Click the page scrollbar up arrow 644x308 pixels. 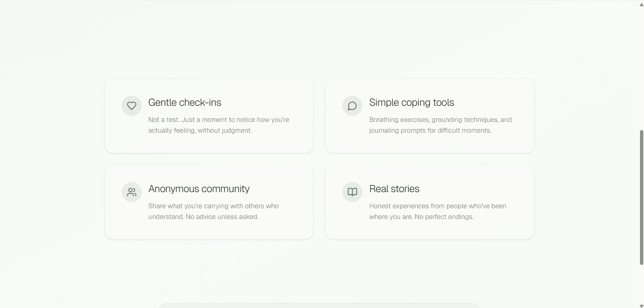[641, 5]
